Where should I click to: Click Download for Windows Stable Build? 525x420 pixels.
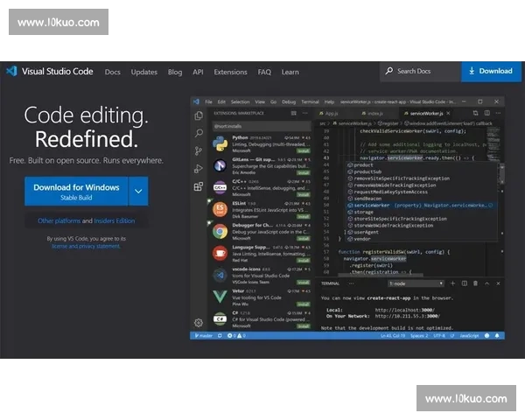[x=76, y=192]
